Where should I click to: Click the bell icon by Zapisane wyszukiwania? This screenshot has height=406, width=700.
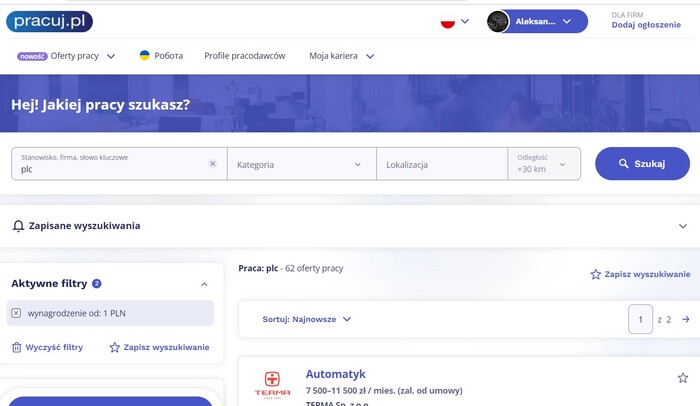[x=18, y=226]
